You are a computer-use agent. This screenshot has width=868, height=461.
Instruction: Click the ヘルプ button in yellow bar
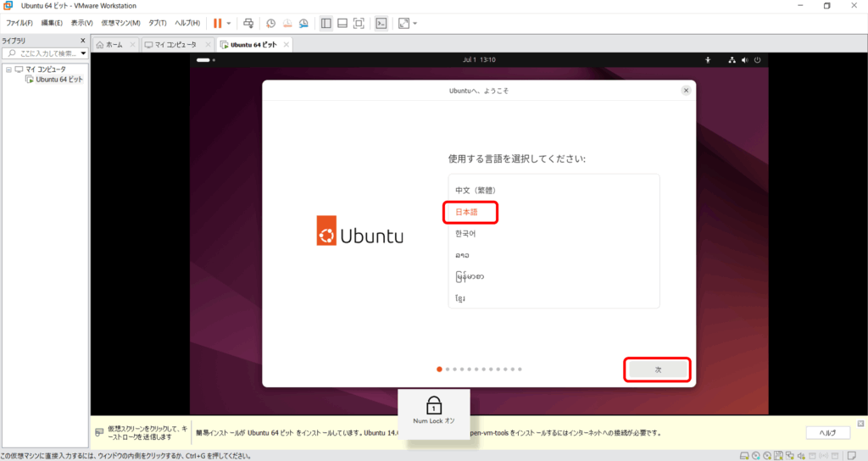(827, 432)
